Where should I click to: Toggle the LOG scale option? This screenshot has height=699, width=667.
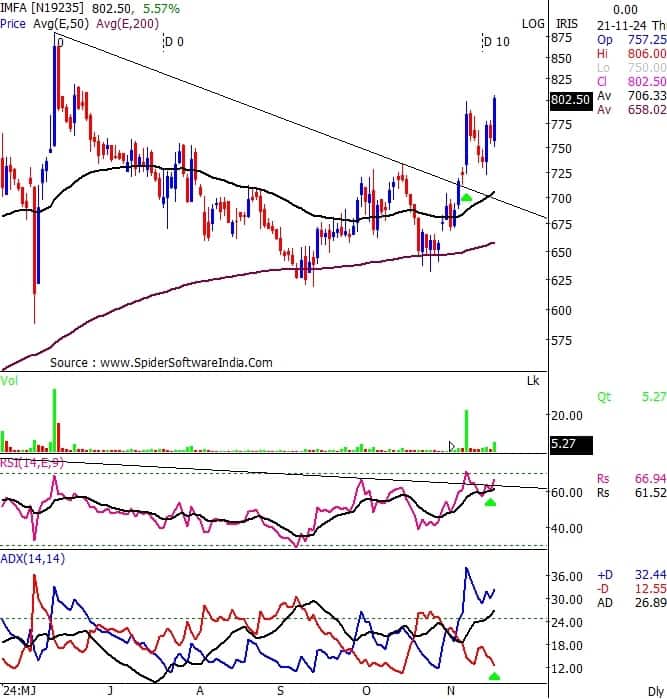pyautogui.click(x=533, y=23)
